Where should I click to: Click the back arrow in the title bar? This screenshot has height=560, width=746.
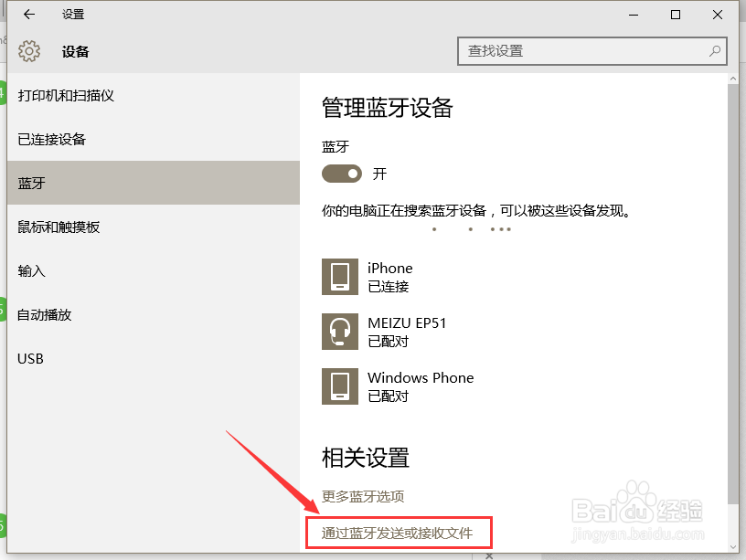click(27, 14)
